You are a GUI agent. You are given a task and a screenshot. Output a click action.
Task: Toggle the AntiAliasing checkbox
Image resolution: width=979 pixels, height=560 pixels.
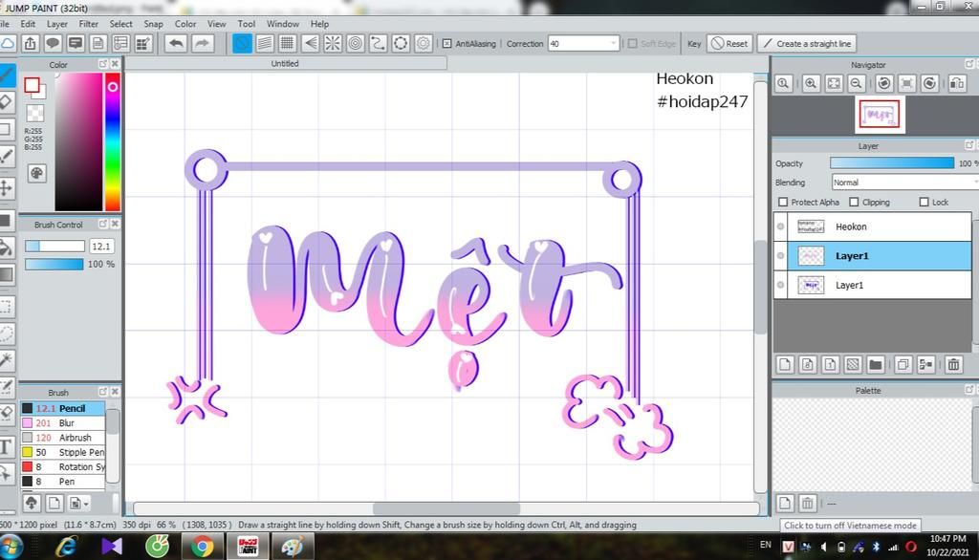point(447,44)
